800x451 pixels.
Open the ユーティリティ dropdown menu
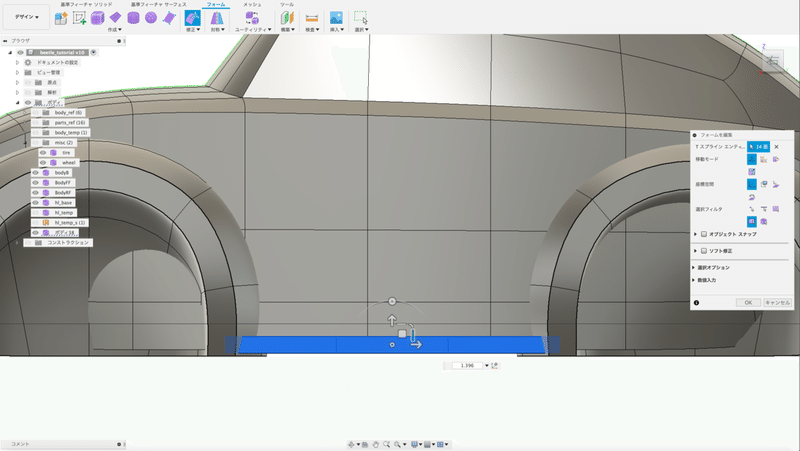click(x=253, y=30)
